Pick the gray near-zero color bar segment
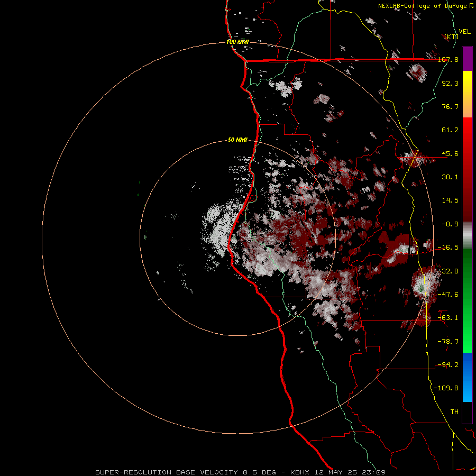The height and width of the screenshot is (476, 476). (467, 235)
